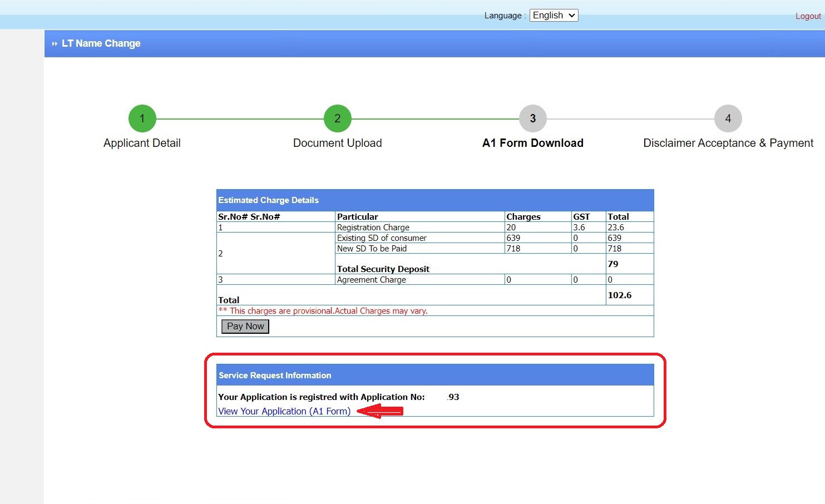
Task: Click the Total Security Deposit value 79
Action: [613, 264]
